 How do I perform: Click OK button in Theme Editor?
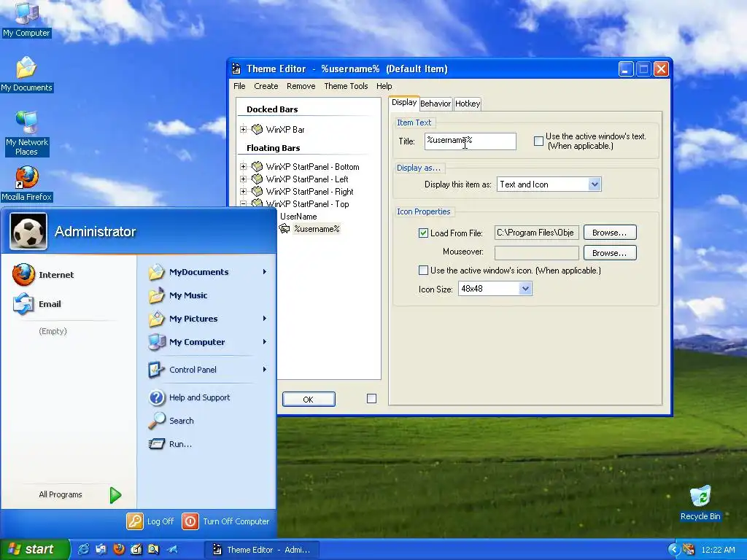tap(309, 399)
